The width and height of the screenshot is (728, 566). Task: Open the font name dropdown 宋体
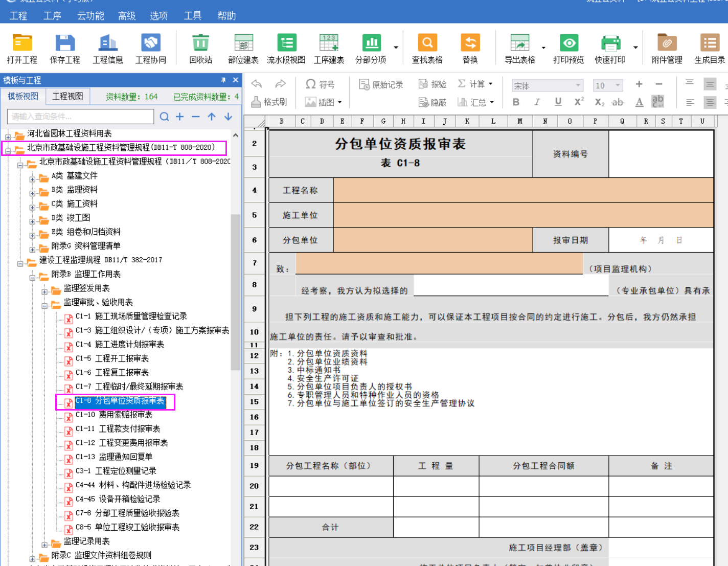(x=578, y=85)
